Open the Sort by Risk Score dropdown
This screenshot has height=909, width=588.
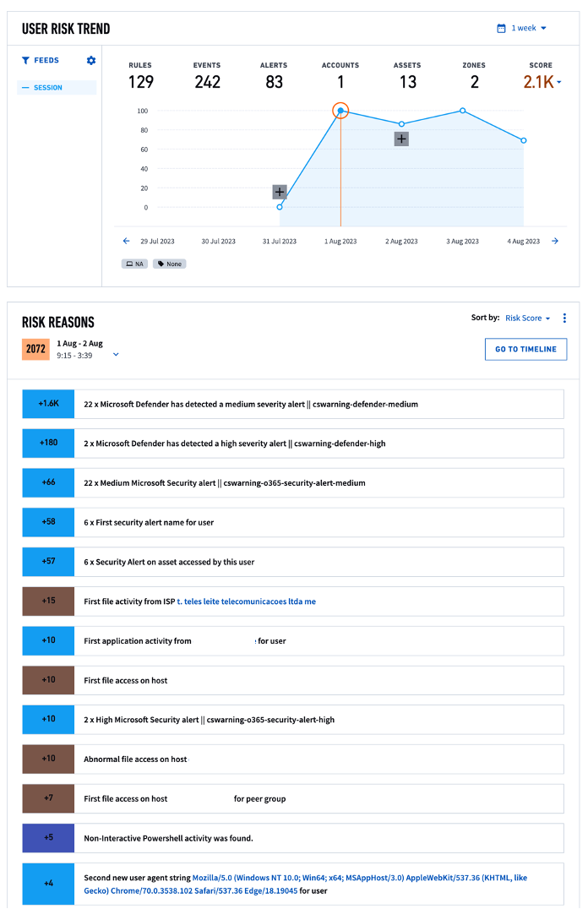pos(528,318)
